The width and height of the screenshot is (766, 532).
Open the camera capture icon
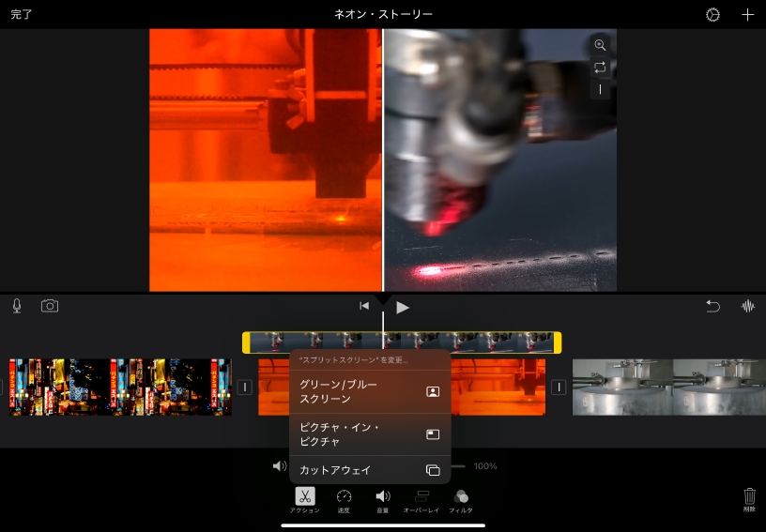(x=49, y=306)
